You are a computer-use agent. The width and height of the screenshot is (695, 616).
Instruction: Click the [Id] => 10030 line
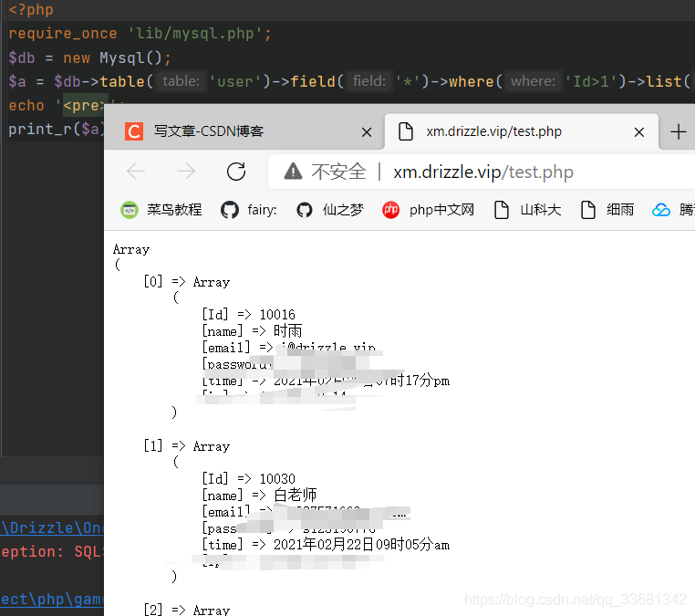point(248,478)
